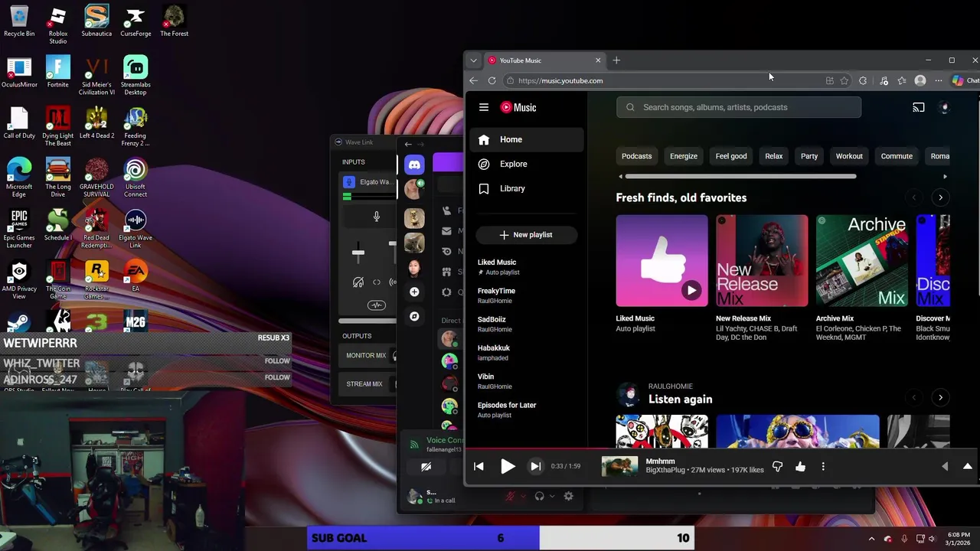
Task: Open the Library section
Action: [x=527, y=188]
